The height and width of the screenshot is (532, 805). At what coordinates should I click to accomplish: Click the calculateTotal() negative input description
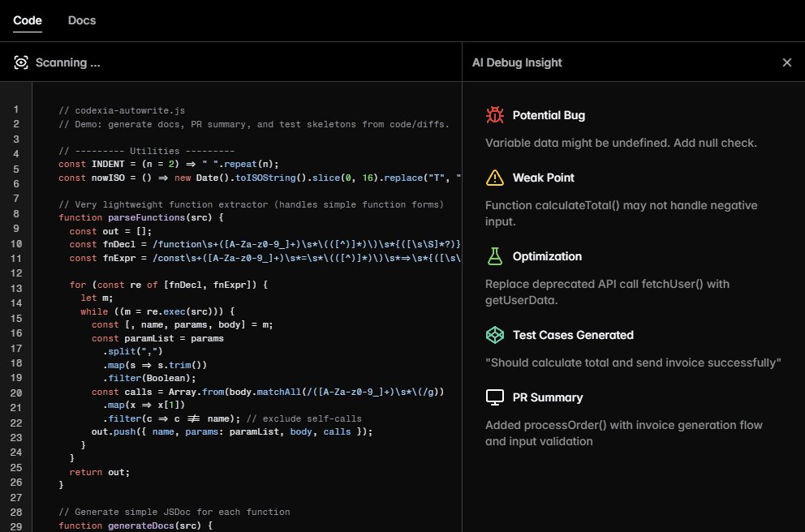tap(622, 213)
